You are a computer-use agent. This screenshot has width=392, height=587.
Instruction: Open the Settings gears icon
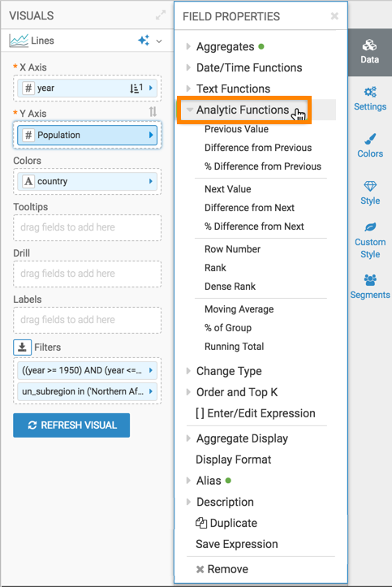[x=370, y=92]
